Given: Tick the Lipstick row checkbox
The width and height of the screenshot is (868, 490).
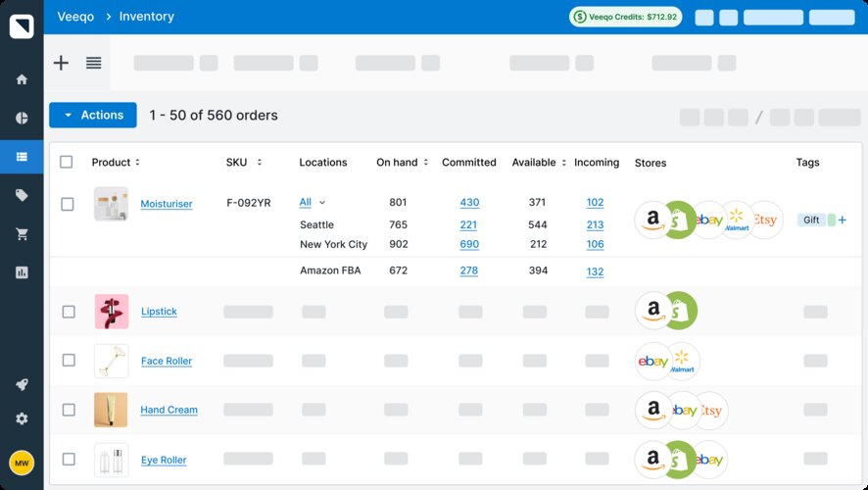Looking at the screenshot, I should click(x=68, y=312).
